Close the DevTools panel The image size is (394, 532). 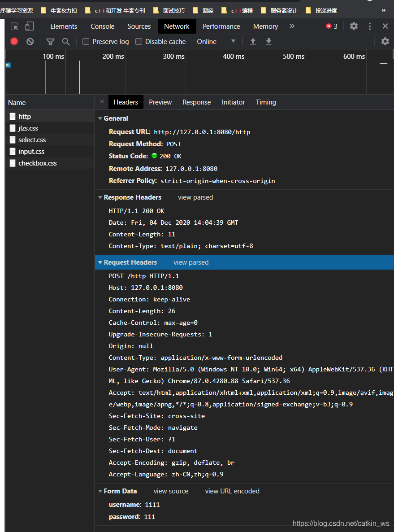point(385,26)
